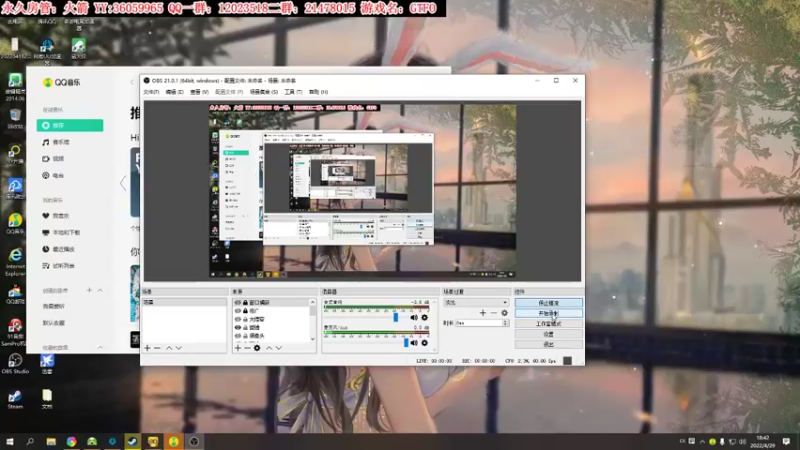Open the Profile menu in OBS
Image resolution: width=800 pixels, height=450 pixels.
tap(229, 92)
